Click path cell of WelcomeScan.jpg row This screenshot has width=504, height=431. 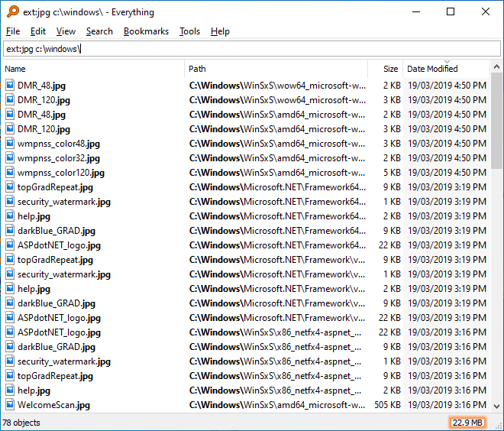[x=277, y=404]
